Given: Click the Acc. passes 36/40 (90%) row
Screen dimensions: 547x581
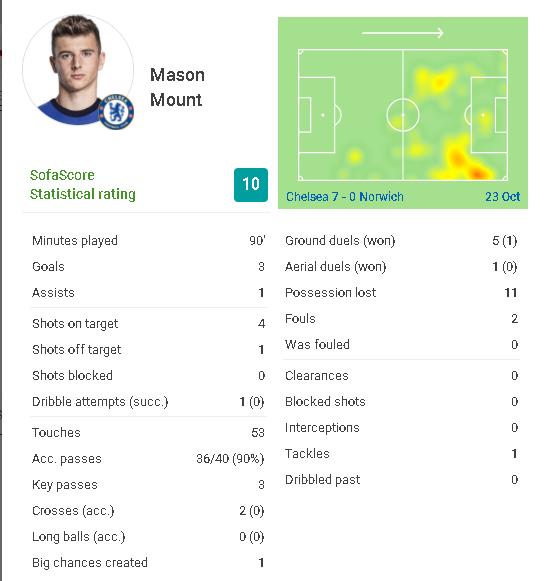Looking at the screenshot, I should [x=148, y=459].
